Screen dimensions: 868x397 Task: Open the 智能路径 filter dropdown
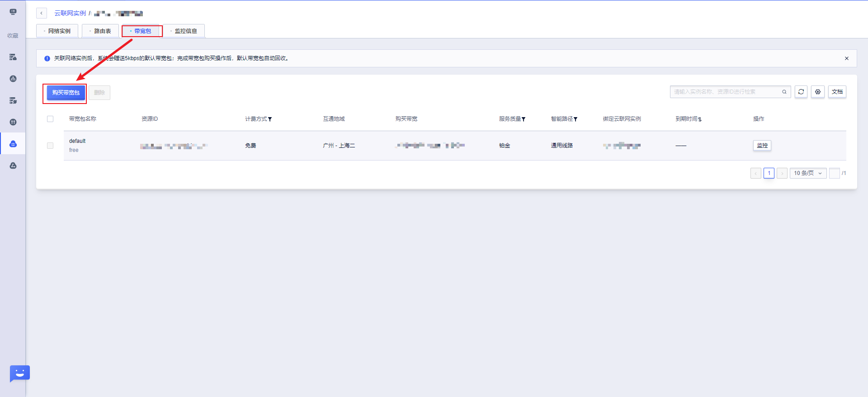point(576,119)
